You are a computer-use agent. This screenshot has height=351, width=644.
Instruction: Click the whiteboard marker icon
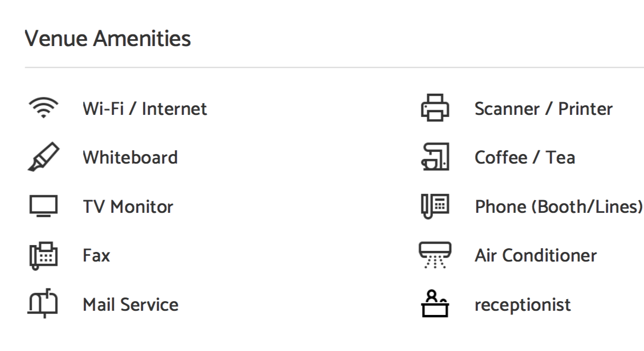(43, 157)
